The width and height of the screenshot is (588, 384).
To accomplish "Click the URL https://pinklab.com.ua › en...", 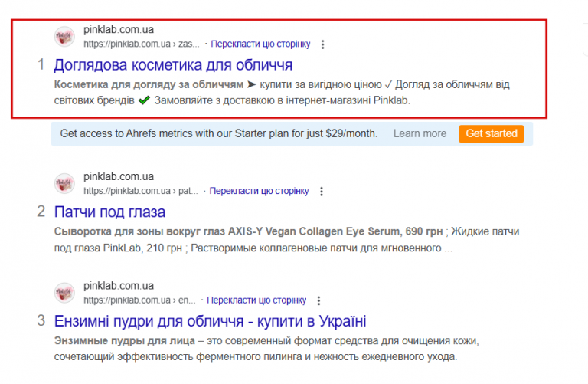I will (x=139, y=300).
